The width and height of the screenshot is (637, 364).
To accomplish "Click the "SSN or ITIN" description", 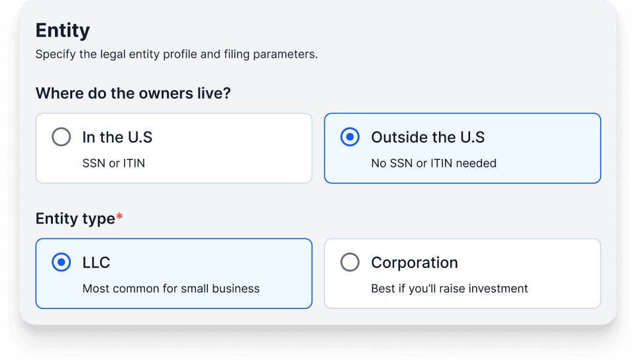I will [114, 163].
